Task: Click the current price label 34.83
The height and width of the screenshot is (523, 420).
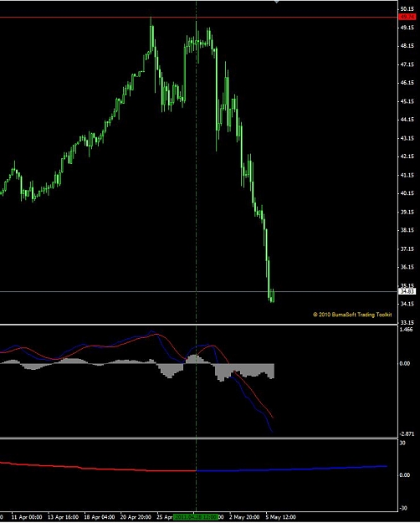Action: point(407,291)
